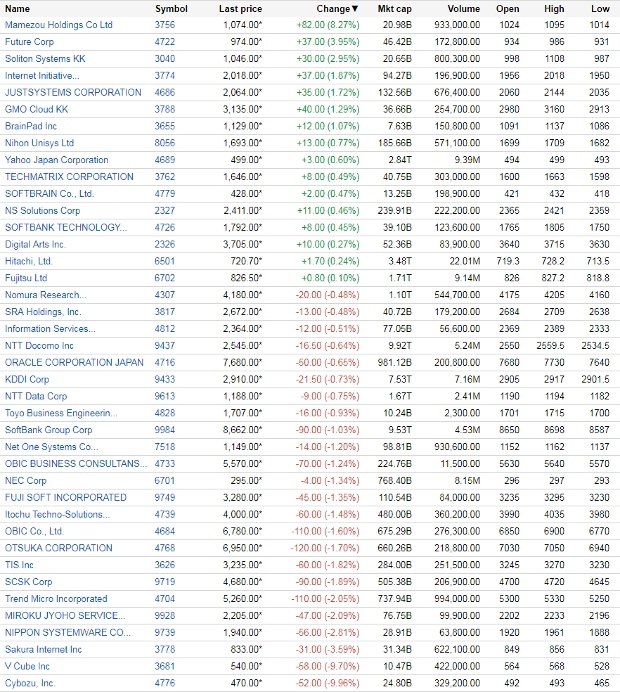Open V Cube Inc link

click(27, 666)
